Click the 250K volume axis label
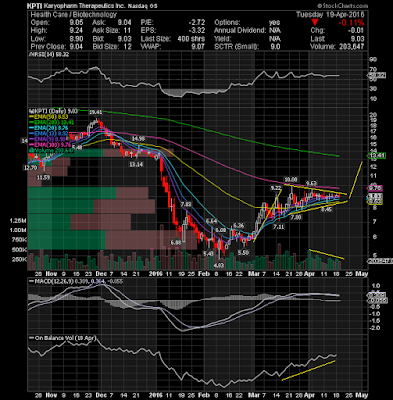Image resolution: width=393 pixels, height=400 pixels. point(19,259)
